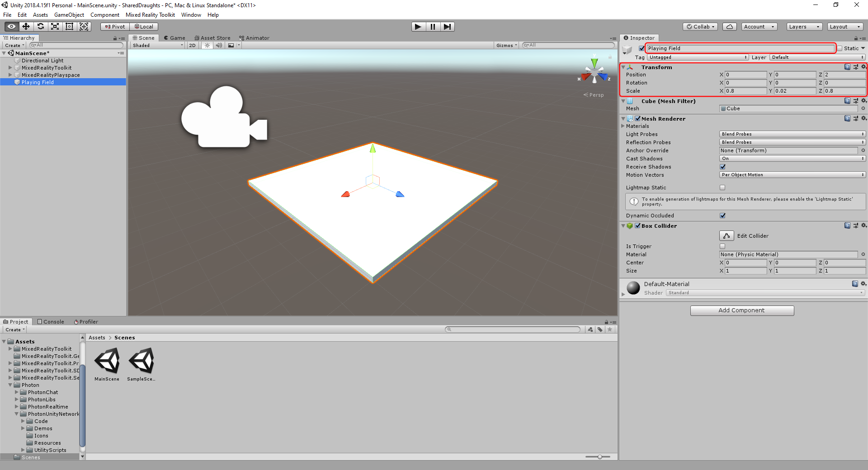This screenshot has height=470, width=868.
Task: Toggle scene audio speaker icon
Action: point(219,45)
